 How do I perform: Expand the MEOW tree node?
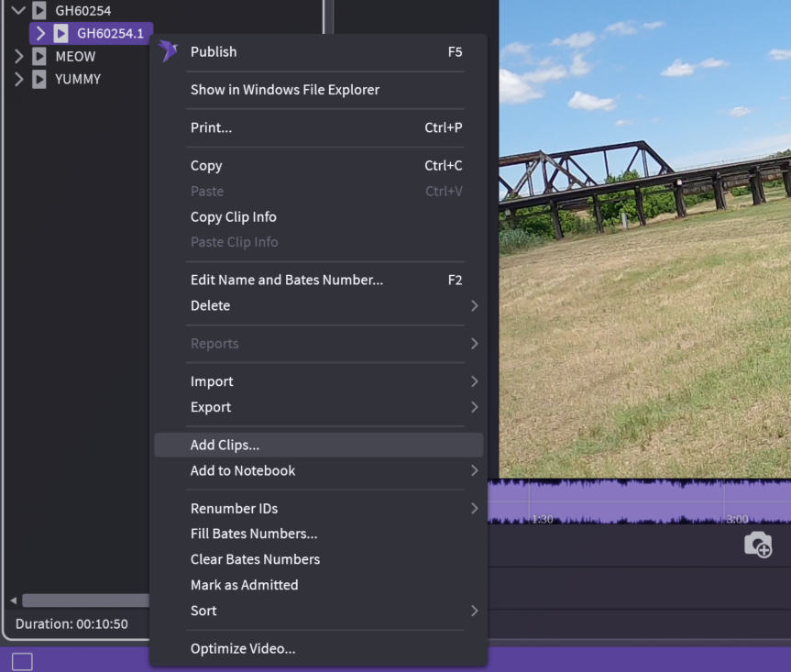point(18,57)
